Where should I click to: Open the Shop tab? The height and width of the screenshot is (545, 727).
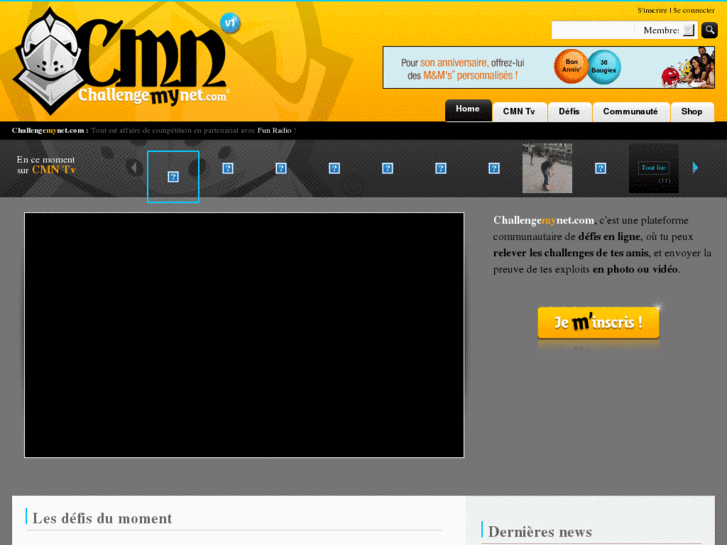[x=692, y=111]
